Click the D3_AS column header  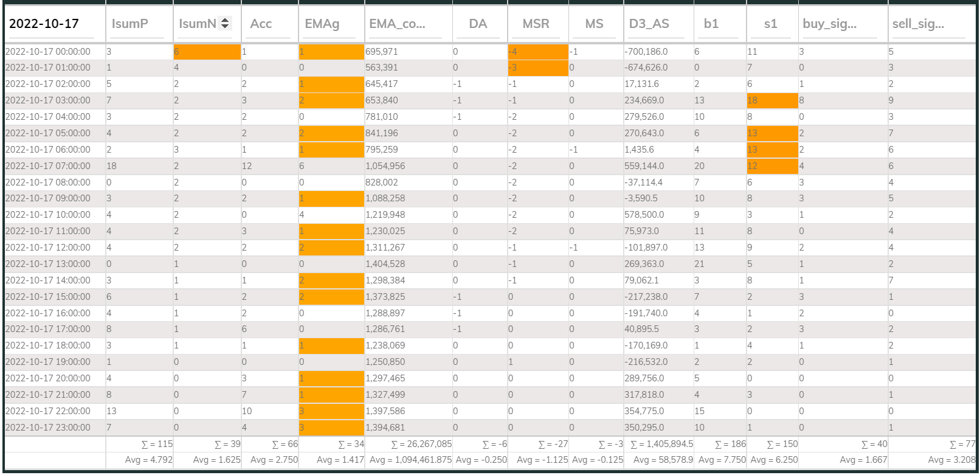[x=649, y=24]
